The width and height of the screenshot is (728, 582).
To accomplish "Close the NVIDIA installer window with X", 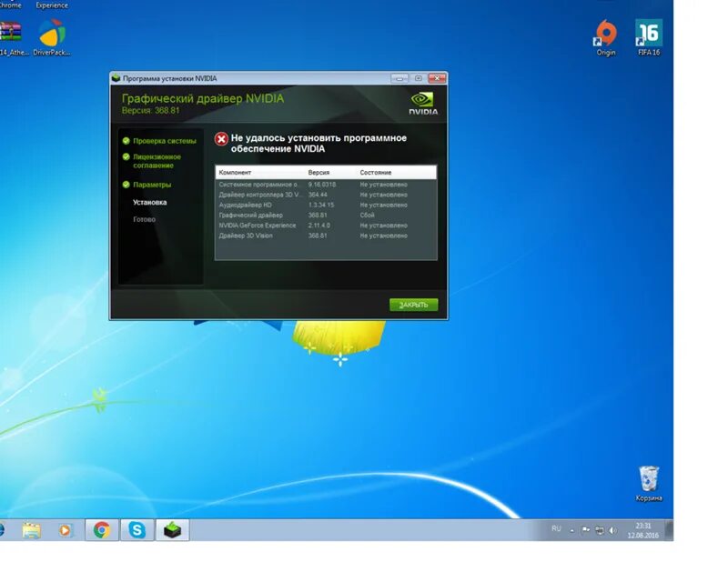I will click(437, 78).
